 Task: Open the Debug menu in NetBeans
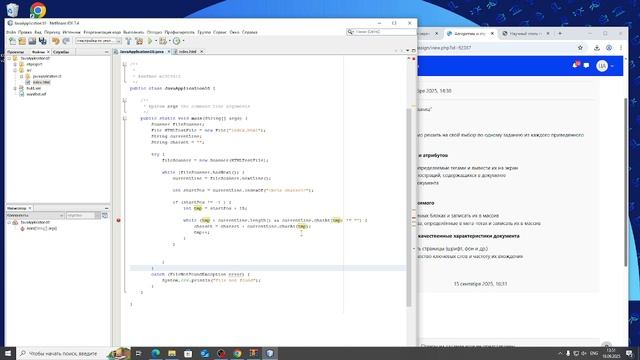[154, 32]
